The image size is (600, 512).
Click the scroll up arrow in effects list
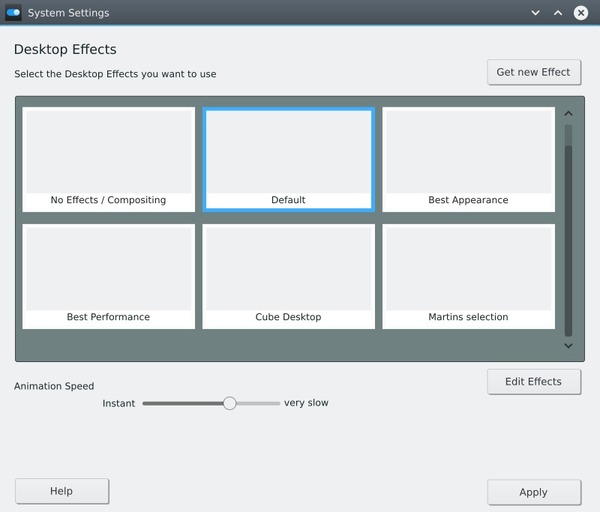(x=568, y=114)
